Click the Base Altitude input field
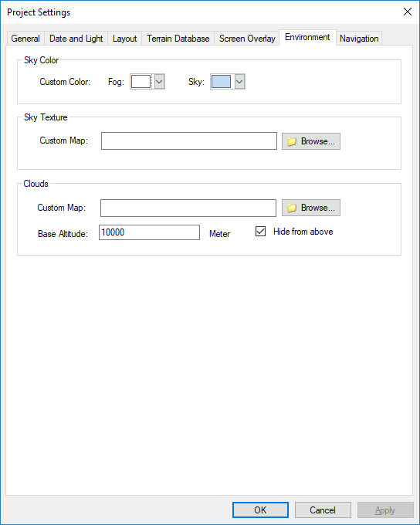Viewport: 420px width, 525px height. point(149,232)
